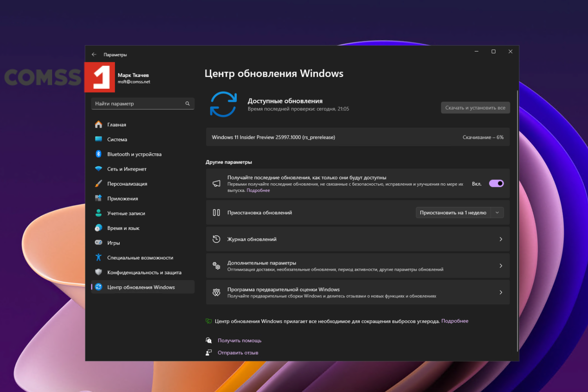588x392 pixels.
Task: Open the Приостановить на 1 неделю dropdown
Action: point(497,212)
